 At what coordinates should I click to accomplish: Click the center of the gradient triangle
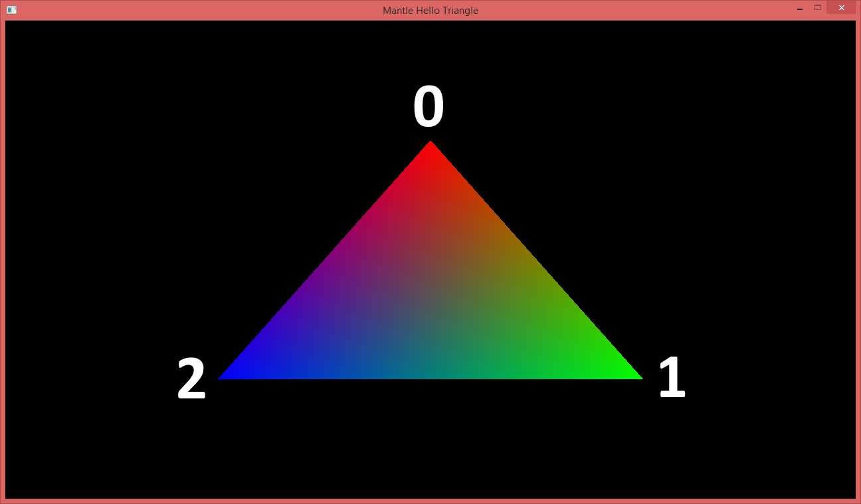coord(430,299)
